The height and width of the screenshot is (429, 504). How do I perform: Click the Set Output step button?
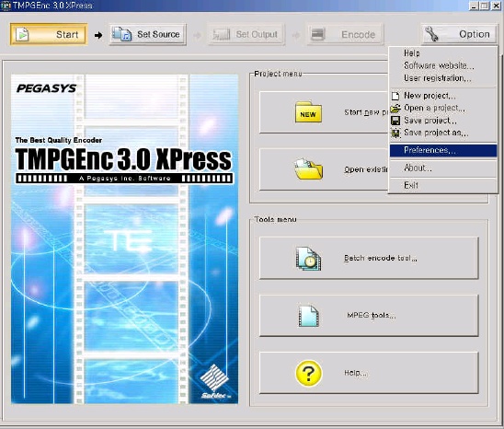tap(246, 34)
